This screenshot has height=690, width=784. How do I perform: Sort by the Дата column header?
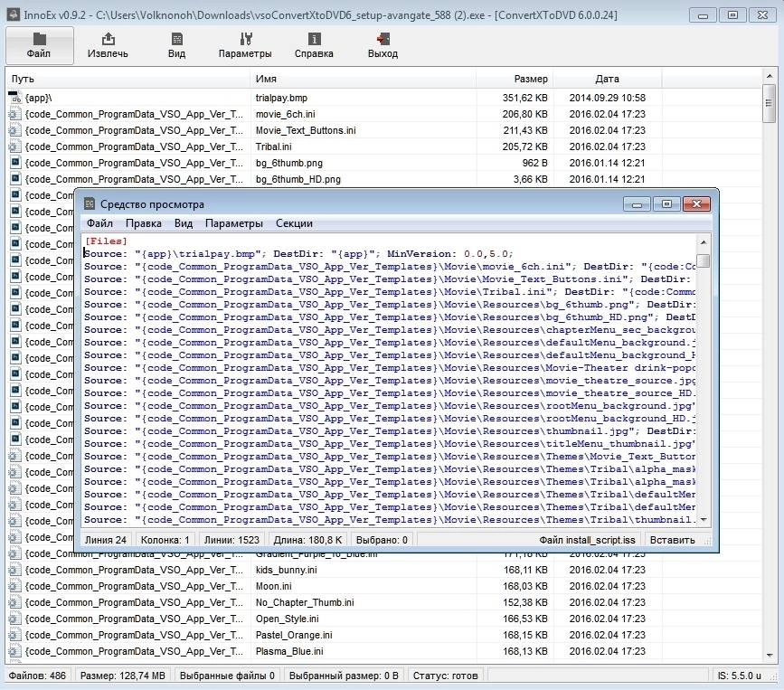pos(608,79)
